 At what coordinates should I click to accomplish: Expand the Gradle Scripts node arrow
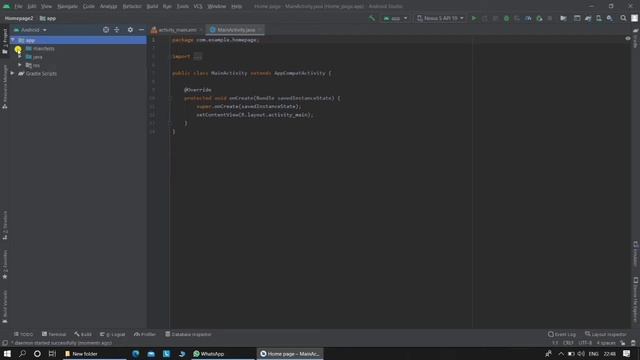tap(12, 73)
